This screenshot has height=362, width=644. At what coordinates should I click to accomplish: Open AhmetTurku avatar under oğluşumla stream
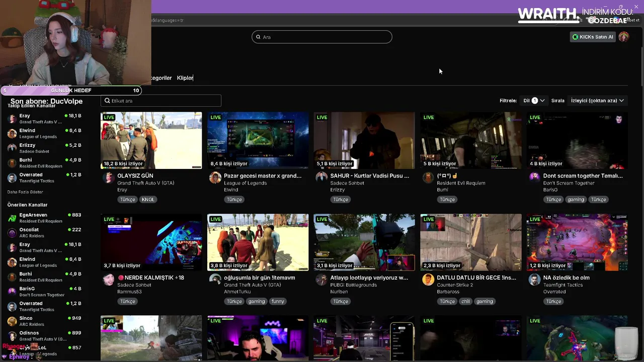[215, 280]
